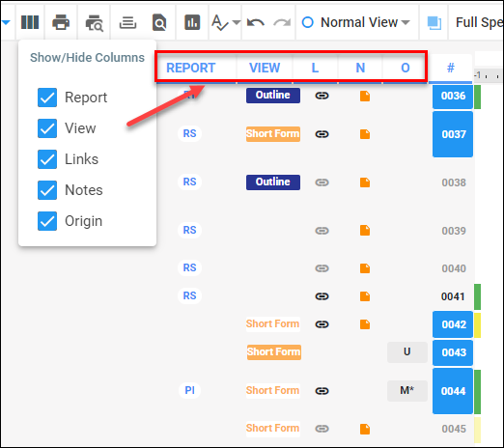Image resolution: width=504 pixels, height=448 pixels.
Task: Open the spell check dropdown arrow
Action: coord(237,22)
